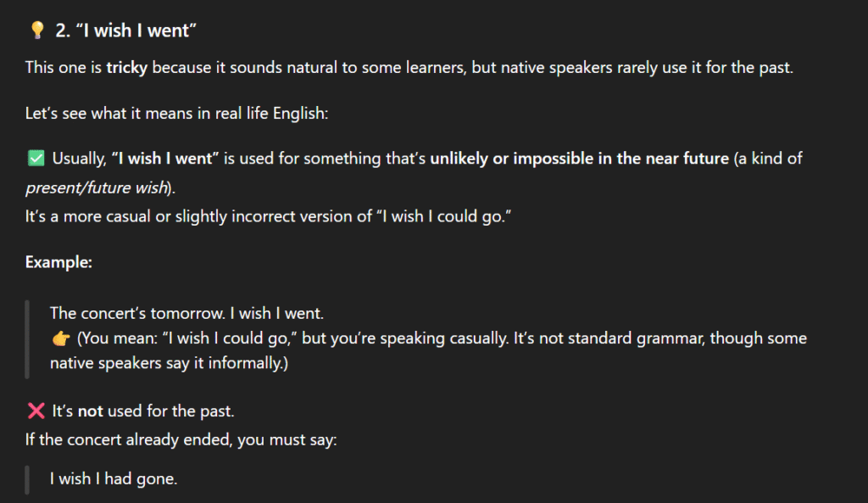The width and height of the screenshot is (868, 503).
Task: Click the pointing hand emoji
Action: point(60,339)
